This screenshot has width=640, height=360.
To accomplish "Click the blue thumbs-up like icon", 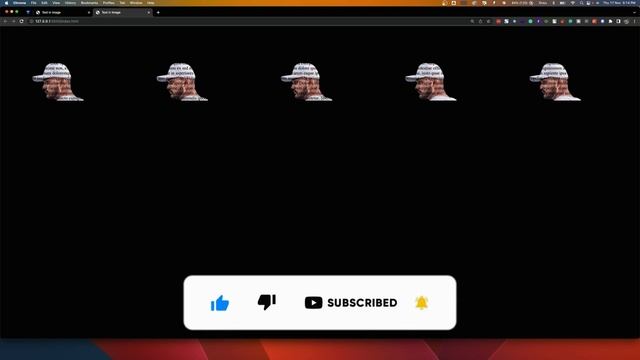I will (x=220, y=303).
